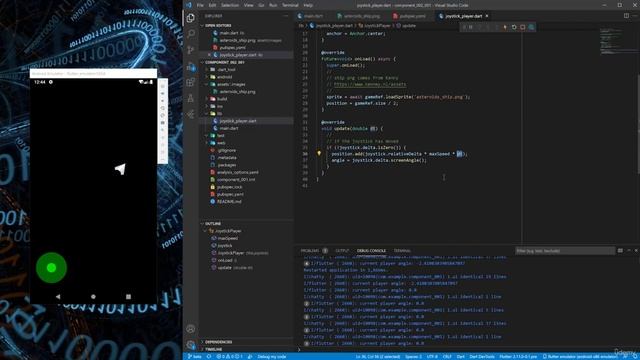Screen dimensions: 640x360
Task: Tap the recent apps square in emulator
Action: (128, 297)
